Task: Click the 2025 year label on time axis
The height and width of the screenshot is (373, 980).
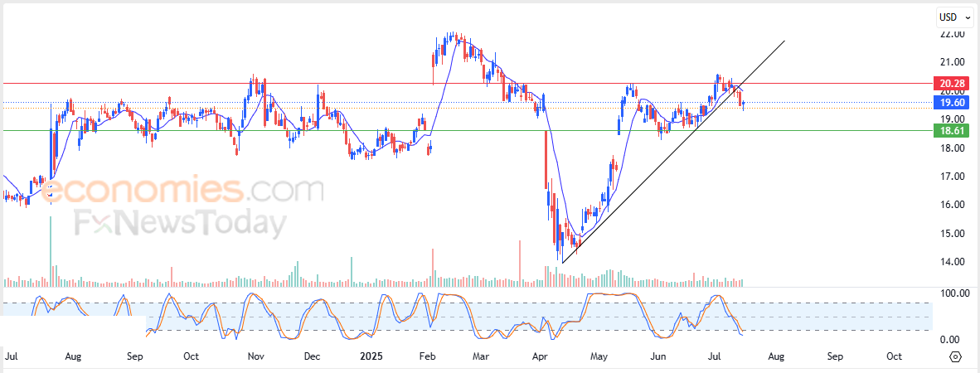Action: pos(372,356)
